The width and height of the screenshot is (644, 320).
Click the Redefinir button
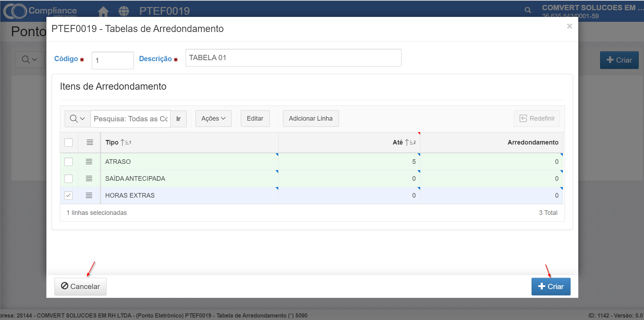pos(537,119)
